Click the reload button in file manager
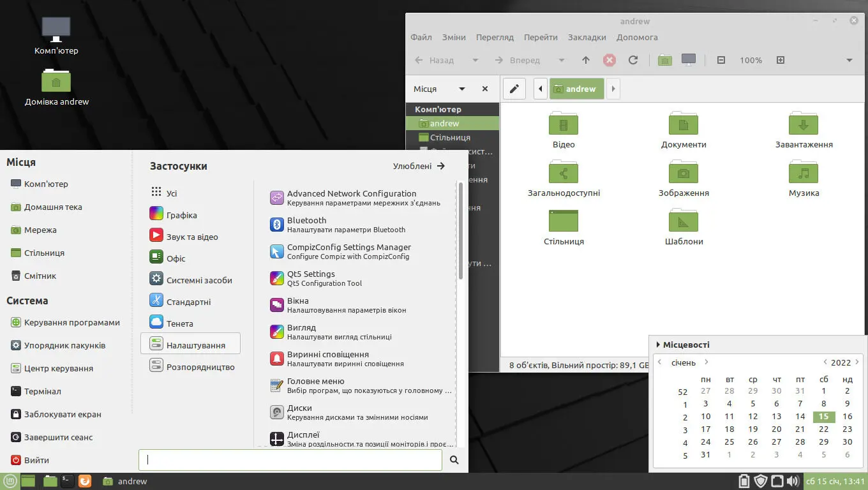The width and height of the screenshot is (868, 490). [x=633, y=60]
